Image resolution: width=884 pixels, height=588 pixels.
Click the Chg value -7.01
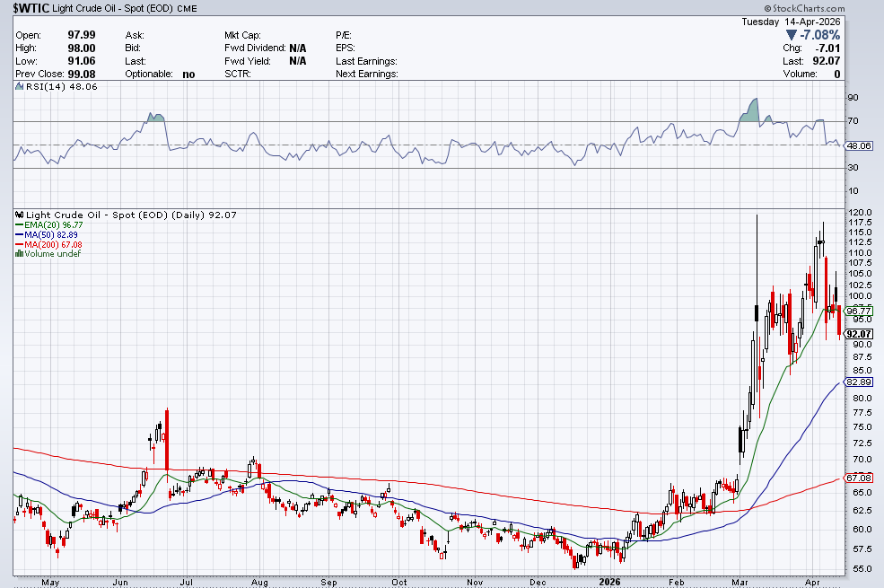[x=827, y=48]
